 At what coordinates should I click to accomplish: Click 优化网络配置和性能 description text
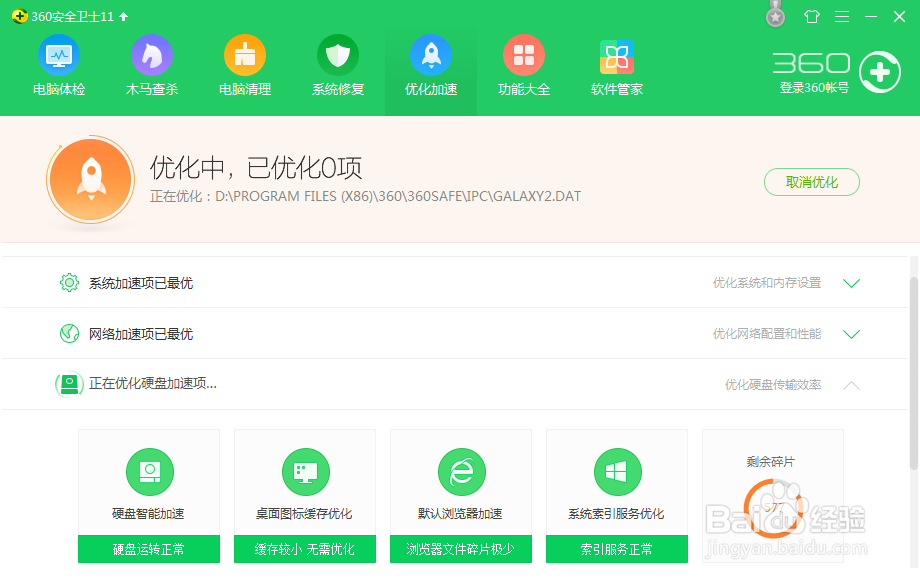(767, 334)
